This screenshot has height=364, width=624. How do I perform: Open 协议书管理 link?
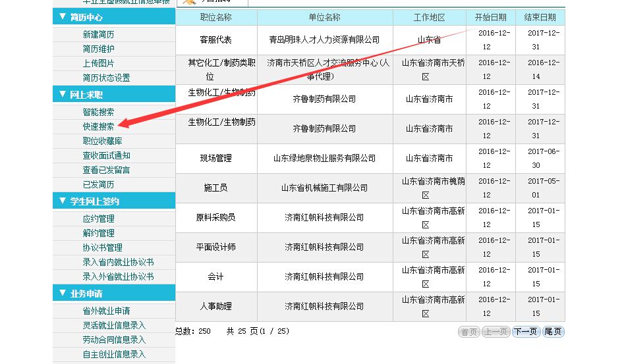pos(102,247)
